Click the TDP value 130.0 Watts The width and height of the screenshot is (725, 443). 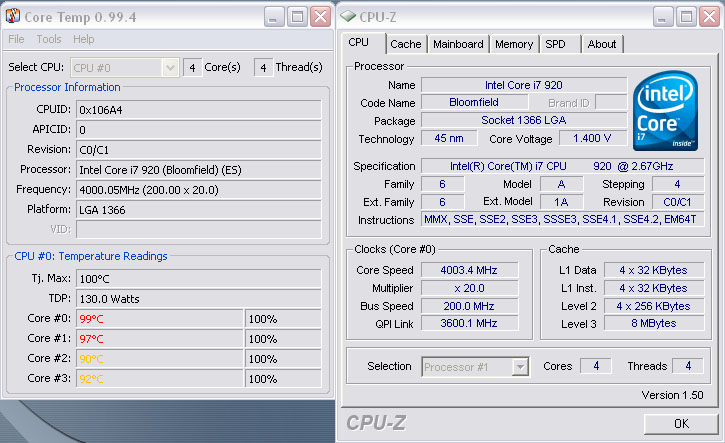tap(198, 299)
